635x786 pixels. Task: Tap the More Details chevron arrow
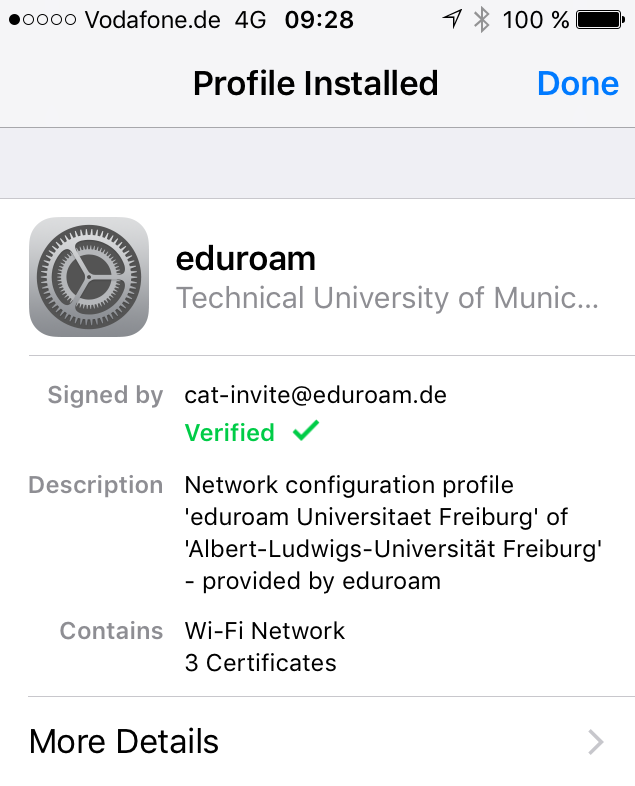(x=596, y=741)
